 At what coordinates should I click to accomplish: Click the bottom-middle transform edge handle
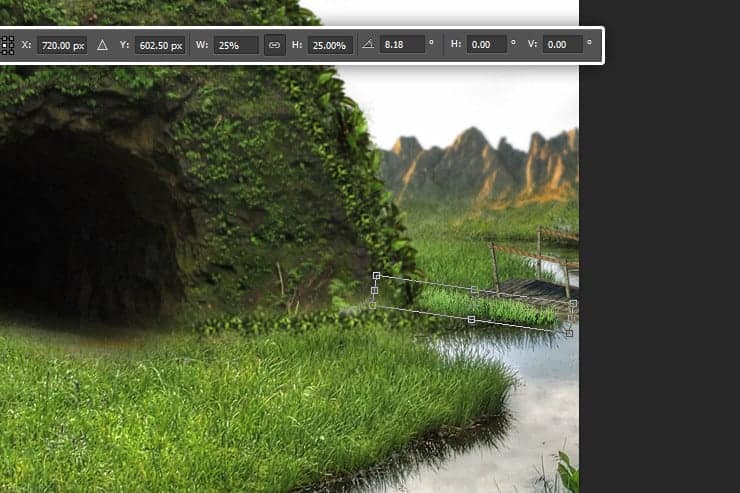[x=471, y=319]
